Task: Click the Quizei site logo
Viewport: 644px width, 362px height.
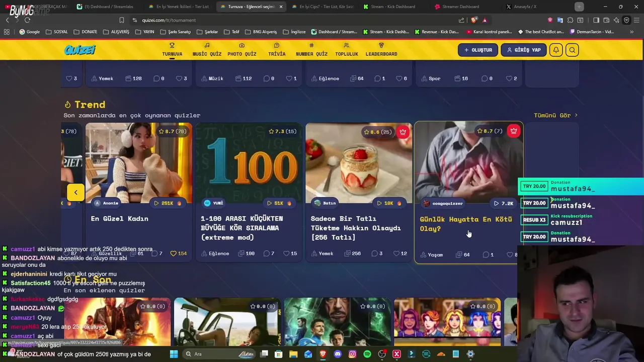Action: (x=80, y=50)
